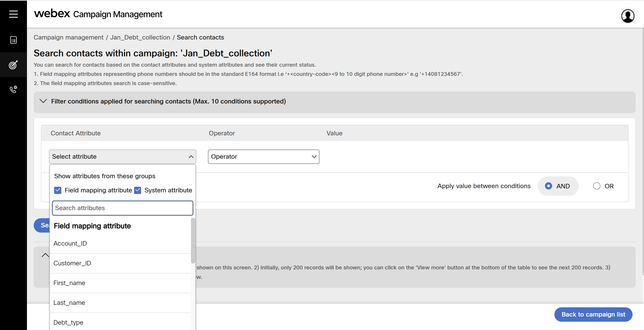Screen dimensions: 644x330
Task: Uncheck System attribute checkbox
Action: 138,190
